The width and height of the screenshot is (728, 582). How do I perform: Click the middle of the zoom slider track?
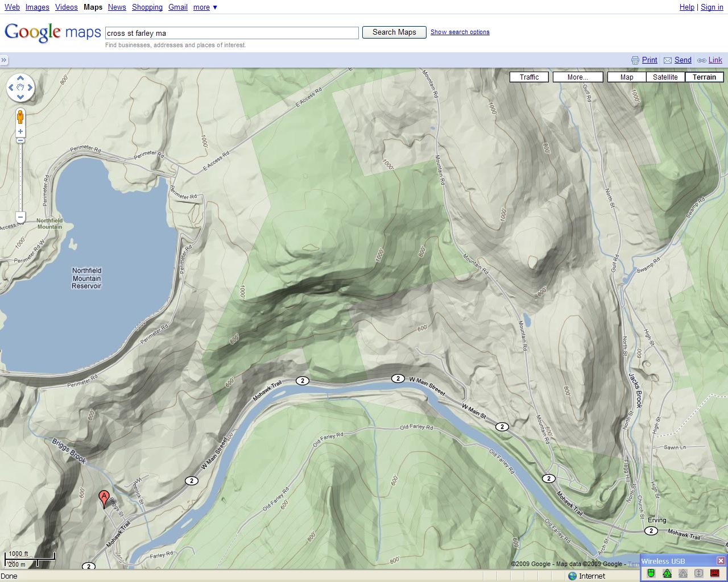point(20,176)
